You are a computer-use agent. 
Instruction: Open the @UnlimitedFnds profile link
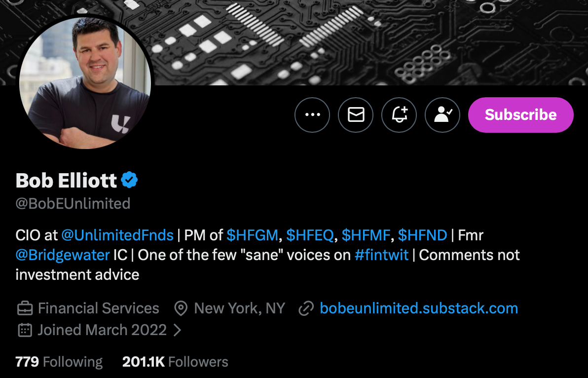pos(118,235)
